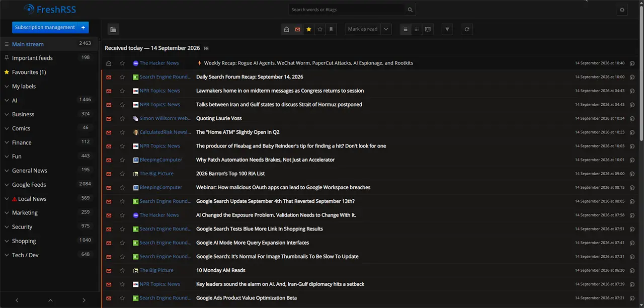Open The Big Picture feed on 10 Monday row

[x=153, y=270]
